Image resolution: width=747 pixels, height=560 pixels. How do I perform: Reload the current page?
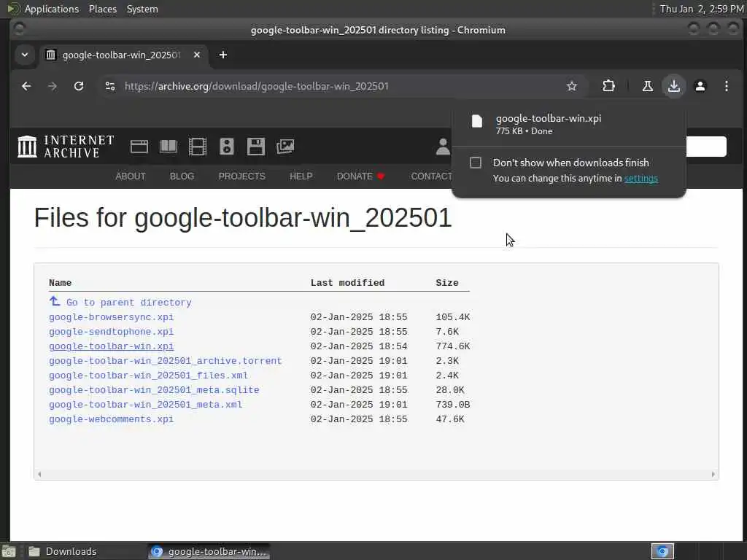coord(79,86)
